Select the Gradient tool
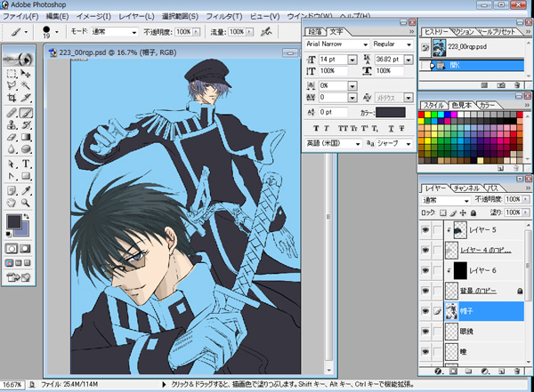 coord(26,137)
